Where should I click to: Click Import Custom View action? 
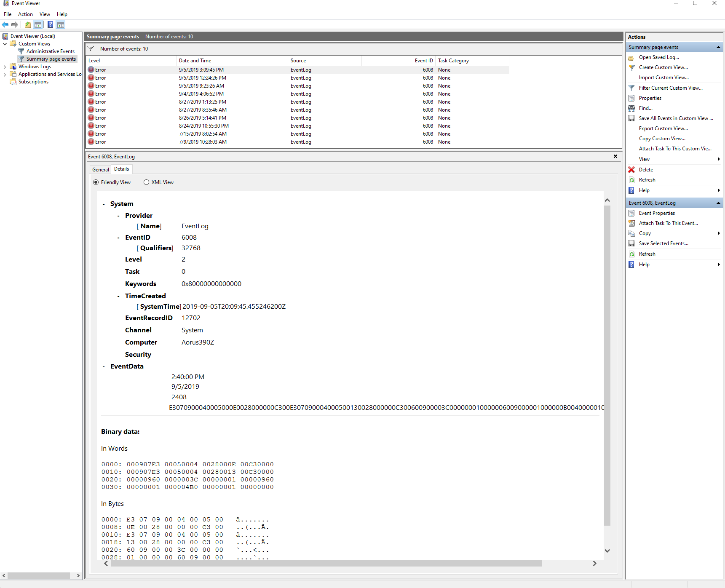pyautogui.click(x=663, y=78)
